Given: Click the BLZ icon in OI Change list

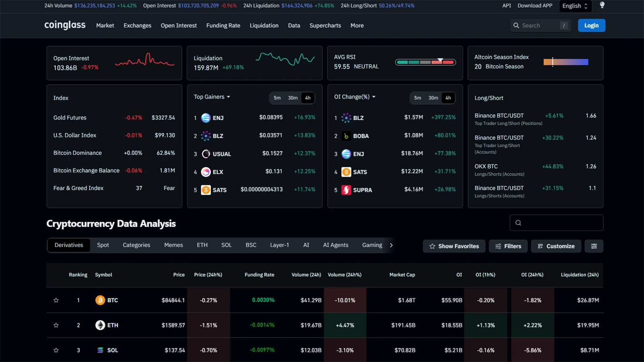Looking at the screenshot, I should [346, 118].
